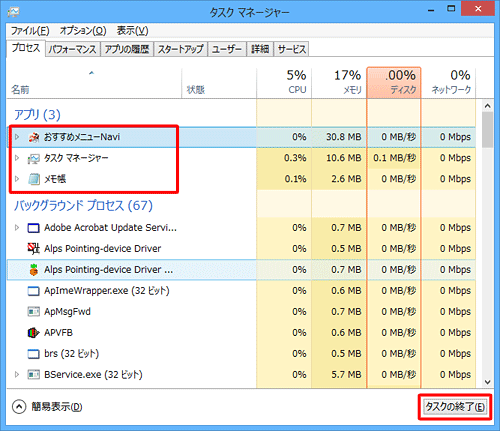Image resolution: width=500 pixels, height=431 pixels.
Task: Select the brs (32 ビット) row text
Action: click(x=71, y=354)
